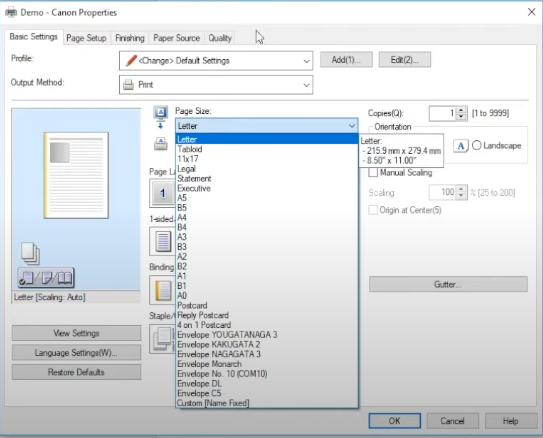Click the Edit(2)... button
Viewport: 543px width, 438px height.
click(405, 60)
